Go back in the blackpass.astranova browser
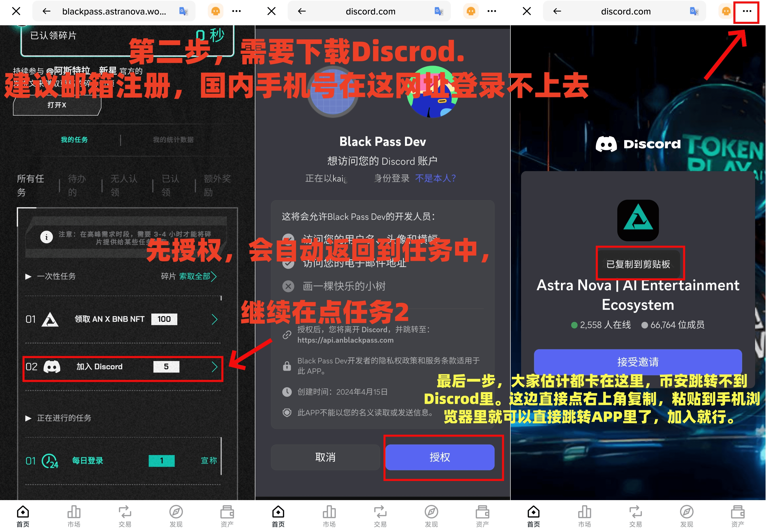This screenshot has width=766, height=532. click(46, 11)
